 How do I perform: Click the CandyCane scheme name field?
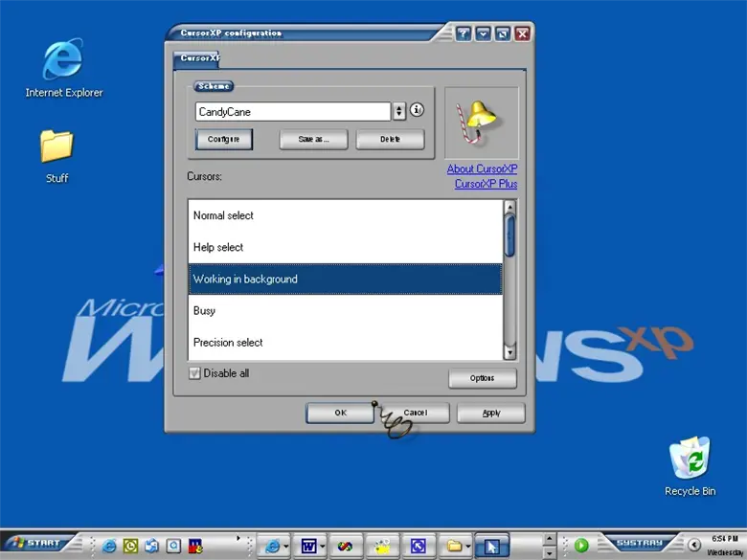[292, 112]
